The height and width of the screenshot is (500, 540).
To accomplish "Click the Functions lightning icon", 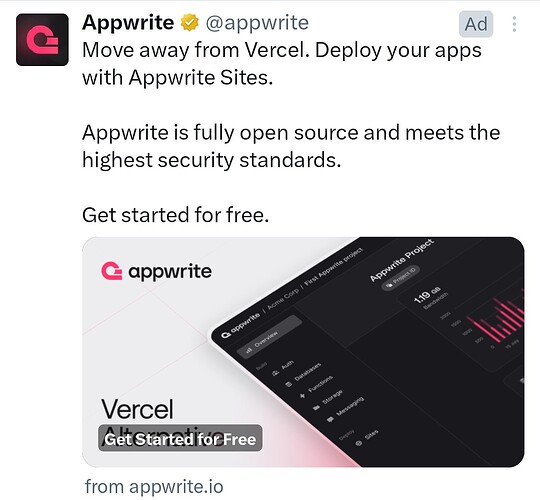I will [x=303, y=396].
